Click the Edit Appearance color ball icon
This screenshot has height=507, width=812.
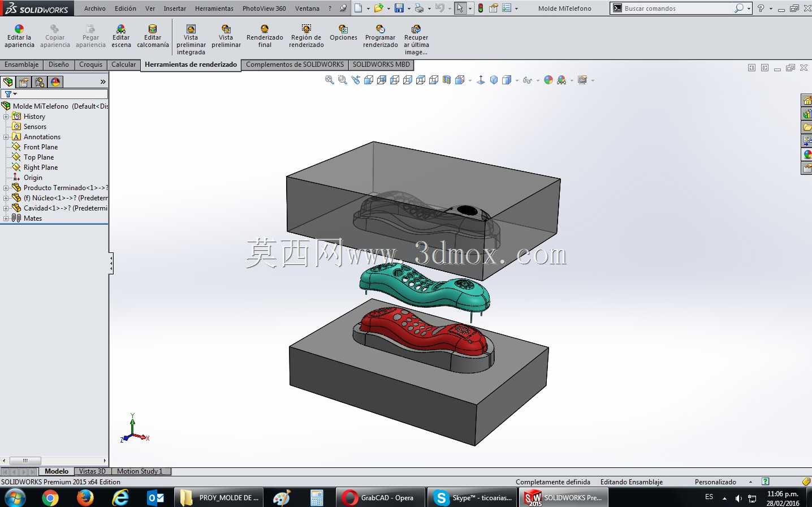pyautogui.click(x=548, y=80)
